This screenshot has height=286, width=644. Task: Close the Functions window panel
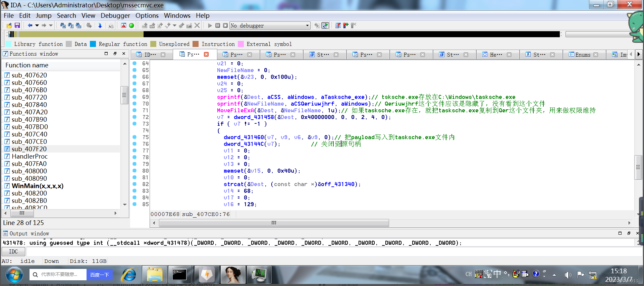coord(123,53)
